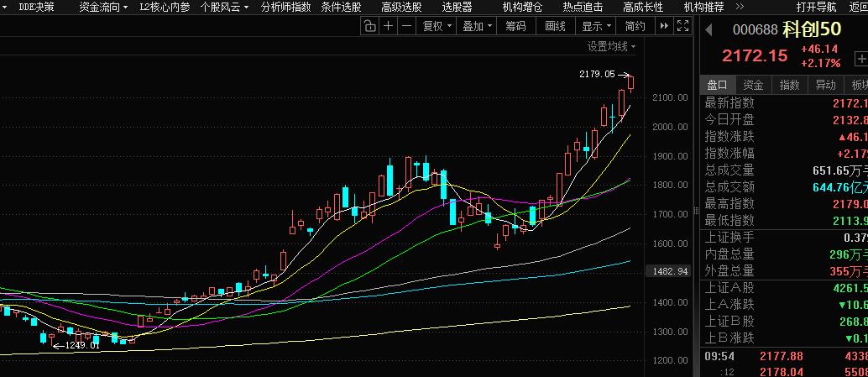Click the 外盘总量 row label
868x377 pixels.
coord(729,270)
